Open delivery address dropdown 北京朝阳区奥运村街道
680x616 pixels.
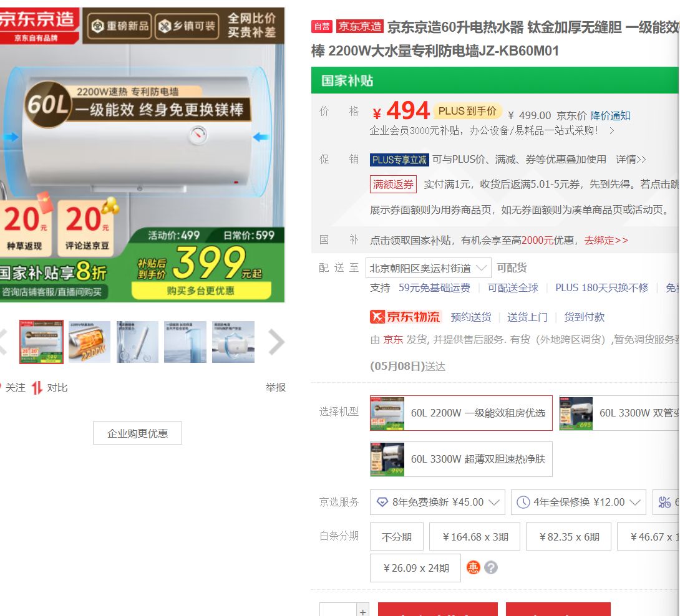pos(429,268)
